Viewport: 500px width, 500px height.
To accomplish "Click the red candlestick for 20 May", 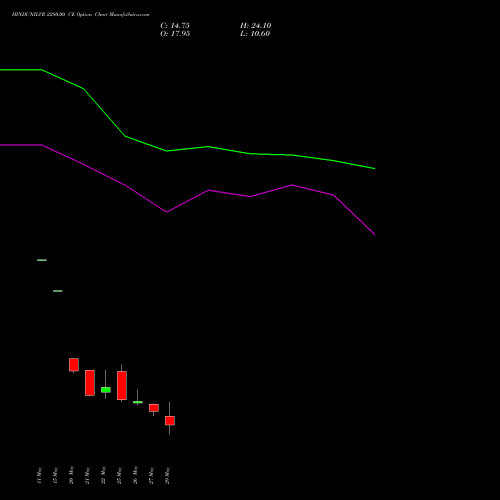I will (x=74, y=365).
